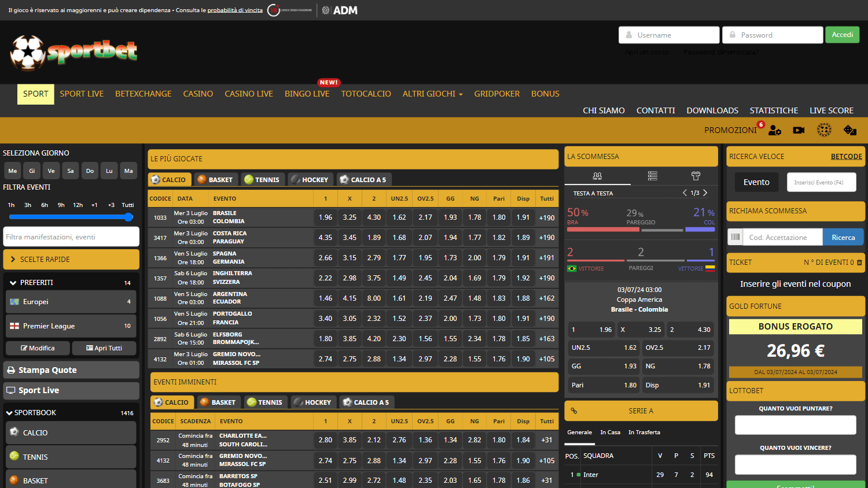Image resolution: width=868 pixels, height=488 pixels.
Task: Open Live Score link
Action: pos(831,110)
